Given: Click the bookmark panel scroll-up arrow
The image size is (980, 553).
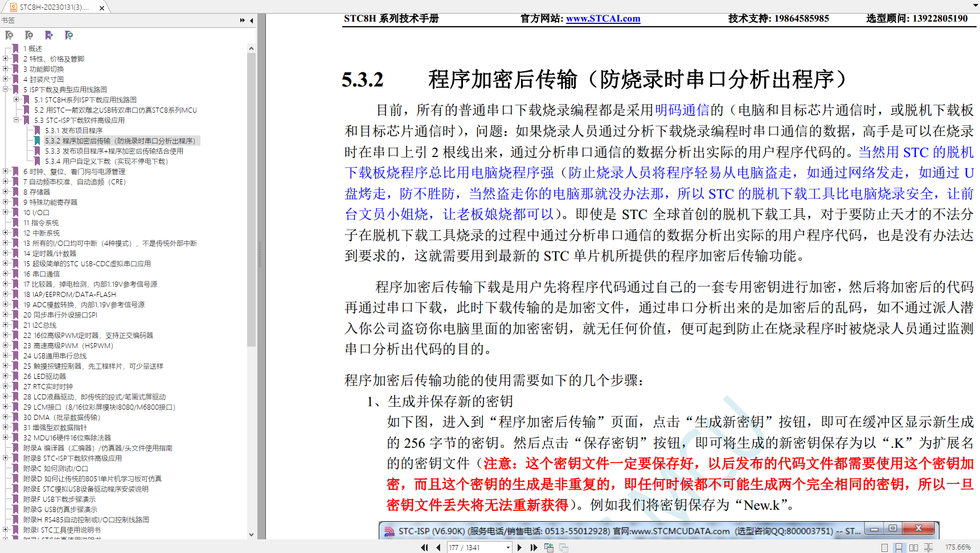Looking at the screenshot, I should pyautogui.click(x=251, y=48).
